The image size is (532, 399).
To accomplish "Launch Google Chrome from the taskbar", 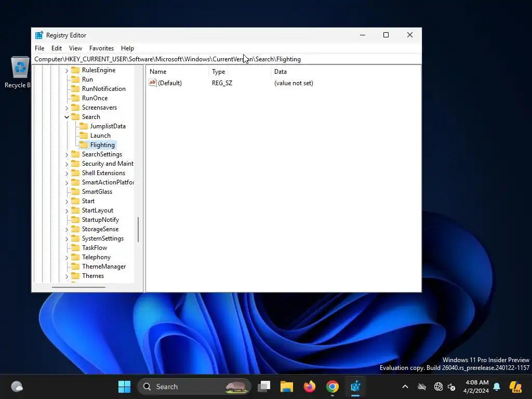I will point(332,387).
